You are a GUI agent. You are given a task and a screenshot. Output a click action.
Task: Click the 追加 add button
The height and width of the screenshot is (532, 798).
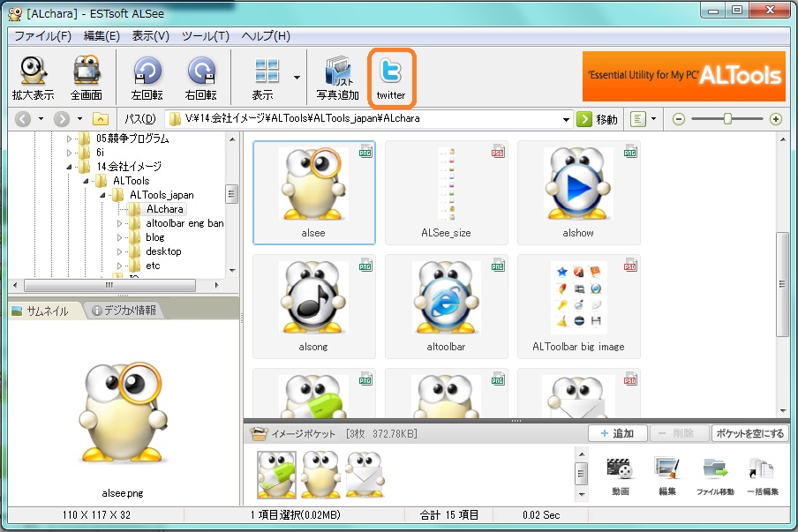pos(618,433)
